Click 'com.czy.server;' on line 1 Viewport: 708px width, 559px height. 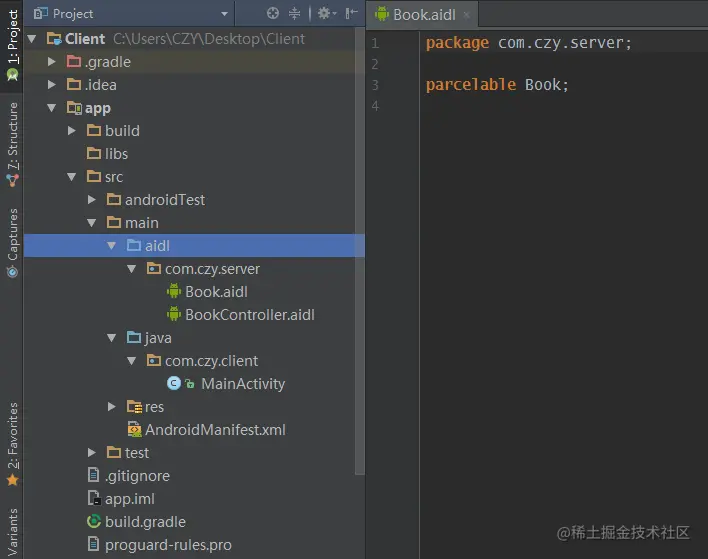click(x=565, y=42)
